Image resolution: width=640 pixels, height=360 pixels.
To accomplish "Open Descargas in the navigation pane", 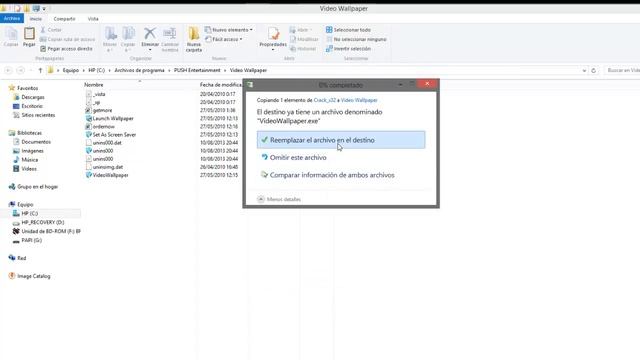I will [x=33, y=97].
